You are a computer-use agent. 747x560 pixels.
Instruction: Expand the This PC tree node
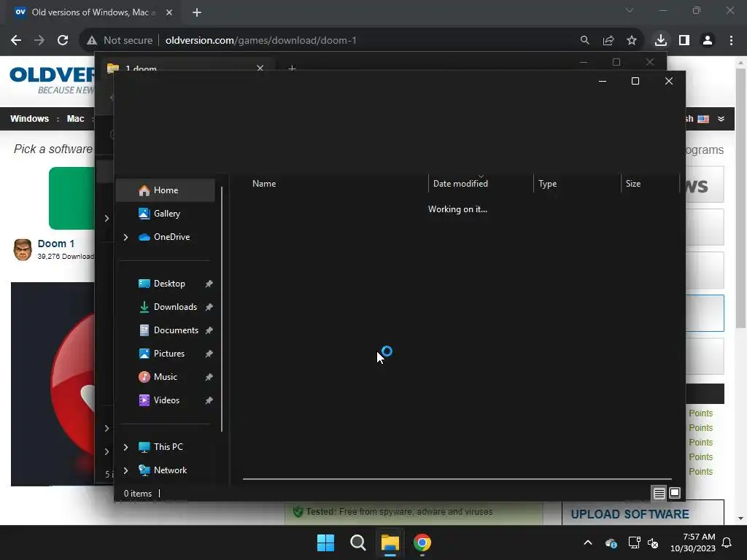tap(125, 447)
